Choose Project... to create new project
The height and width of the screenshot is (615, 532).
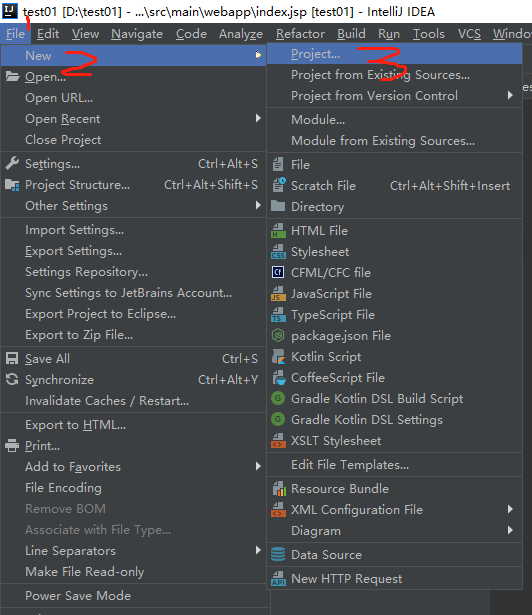click(x=394, y=54)
